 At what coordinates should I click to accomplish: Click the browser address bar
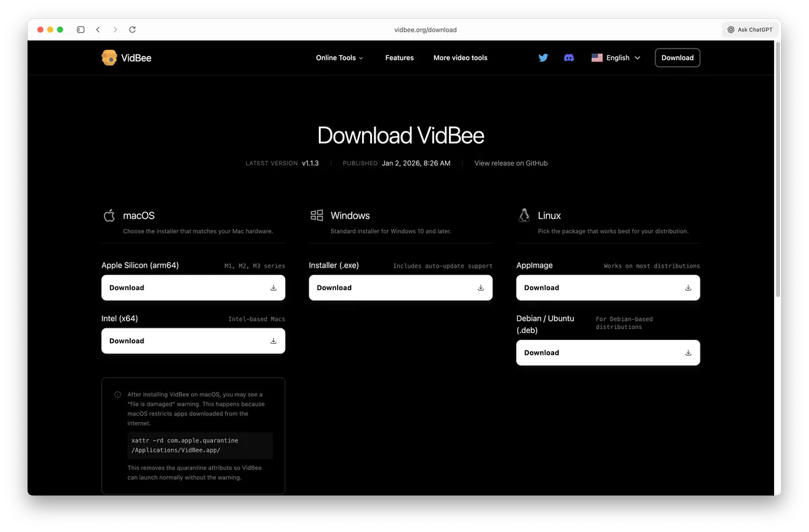(425, 30)
